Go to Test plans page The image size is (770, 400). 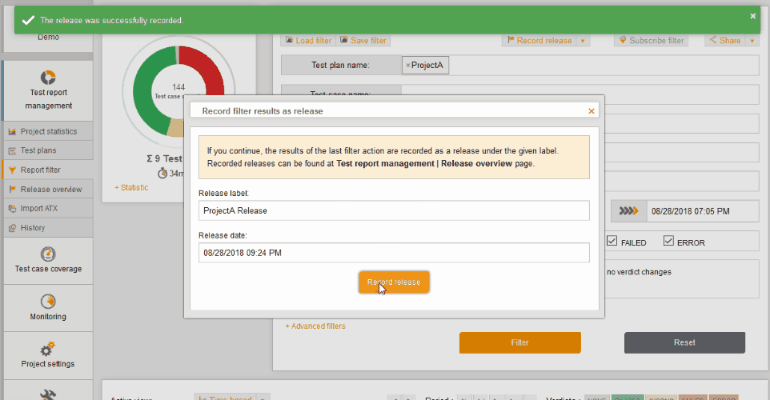coord(48,151)
